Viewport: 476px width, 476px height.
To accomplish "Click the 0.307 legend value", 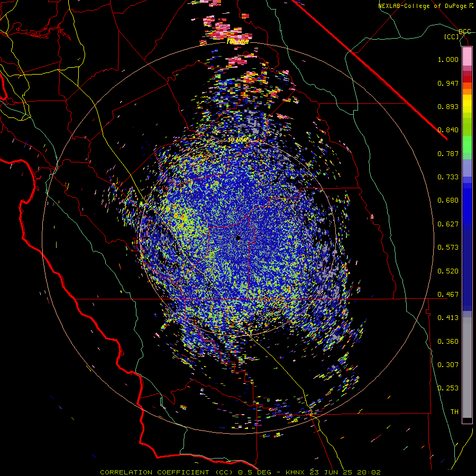I will pyautogui.click(x=448, y=365).
